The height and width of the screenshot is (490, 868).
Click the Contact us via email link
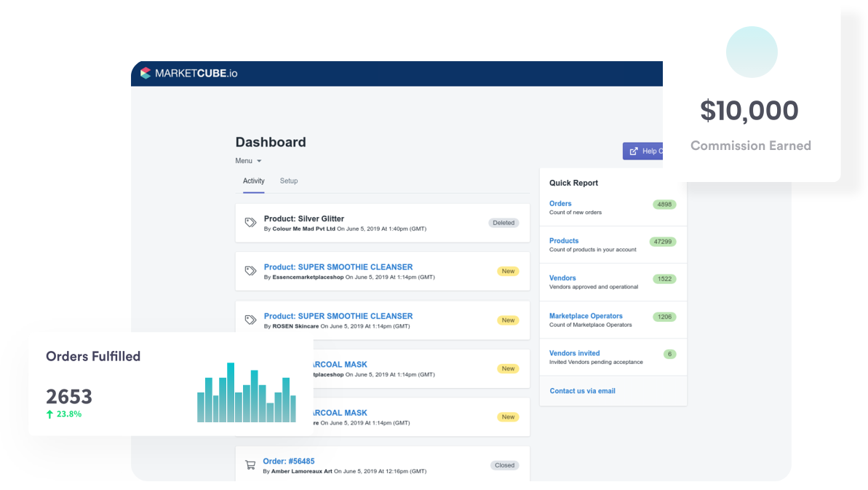pyautogui.click(x=582, y=390)
